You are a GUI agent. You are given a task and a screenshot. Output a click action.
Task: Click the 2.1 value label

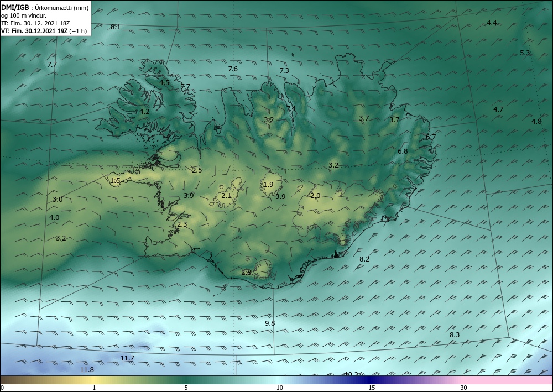coord(226,195)
